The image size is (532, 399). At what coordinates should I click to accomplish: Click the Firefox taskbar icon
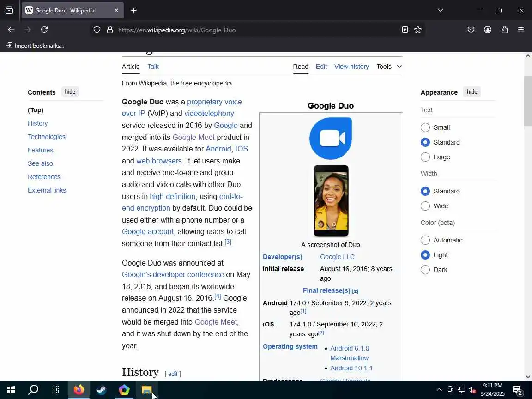pyautogui.click(x=79, y=390)
